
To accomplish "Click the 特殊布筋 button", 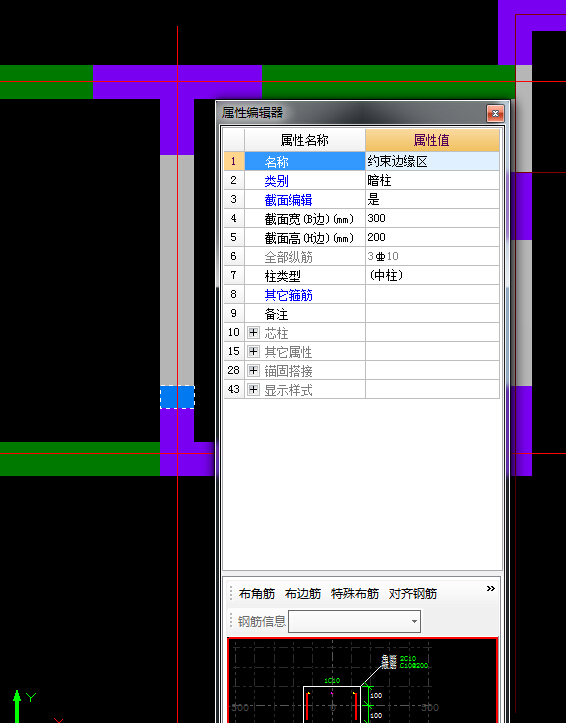I will (355, 594).
